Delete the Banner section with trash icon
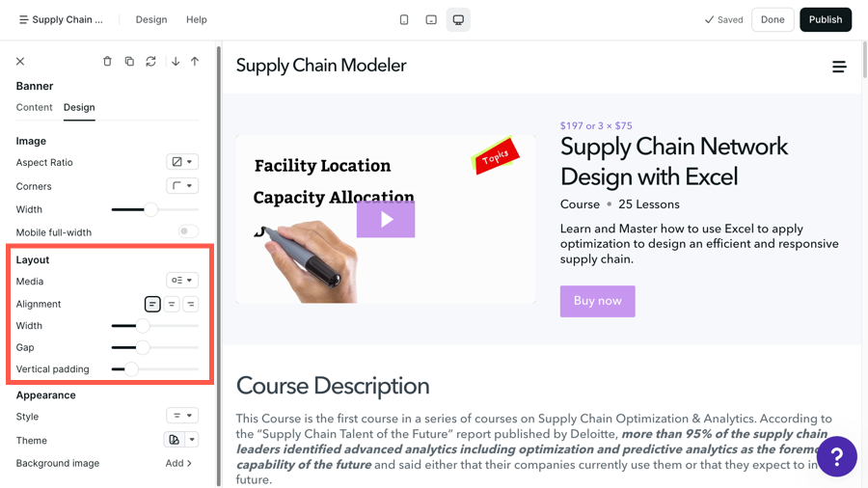The width and height of the screenshot is (868, 488). point(107,62)
